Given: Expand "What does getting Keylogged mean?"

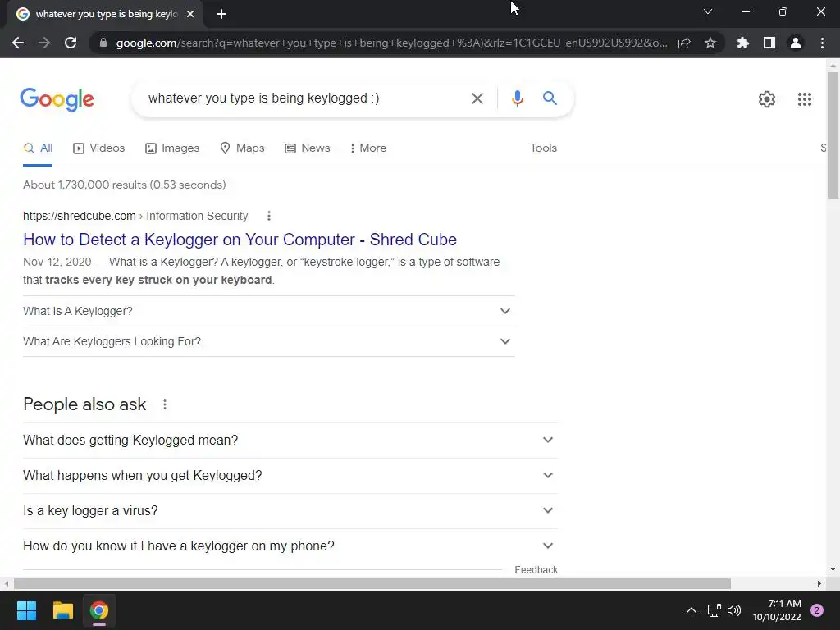Looking at the screenshot, I should click(x=290, y=440).
